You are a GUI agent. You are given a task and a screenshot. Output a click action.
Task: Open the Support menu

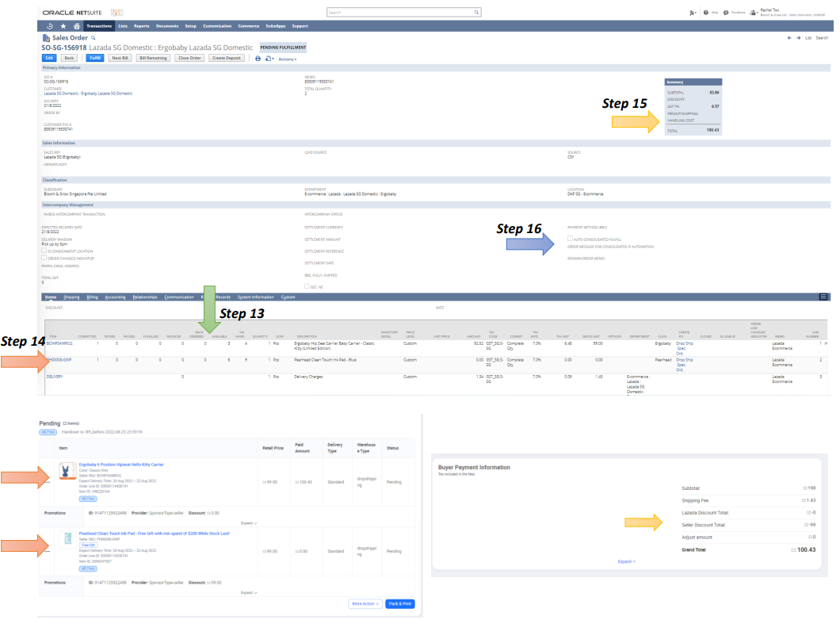[300, 26]
